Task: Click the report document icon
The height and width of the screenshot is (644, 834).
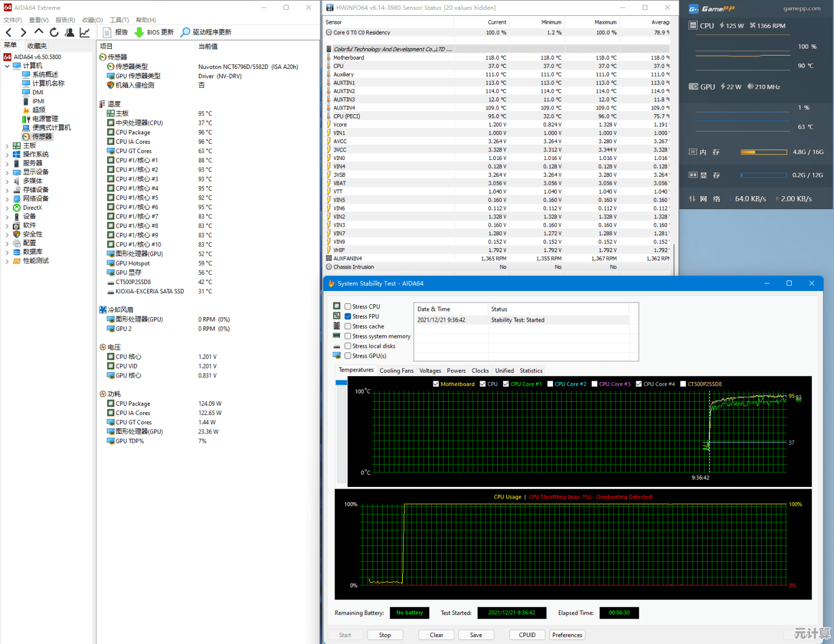Action: point(107,32)
